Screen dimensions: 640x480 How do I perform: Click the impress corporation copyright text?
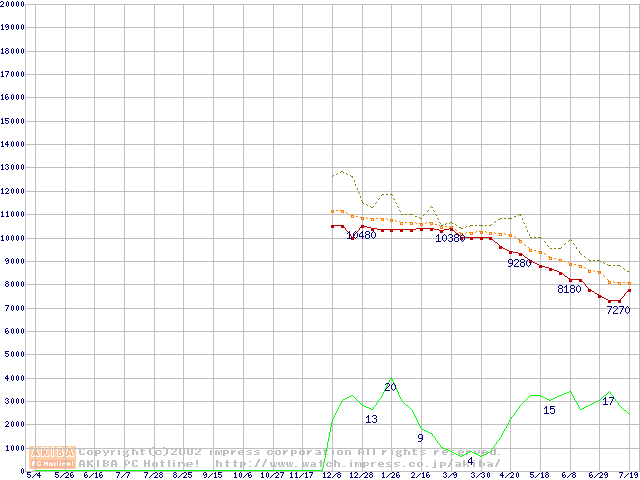[x=288, y=452]
